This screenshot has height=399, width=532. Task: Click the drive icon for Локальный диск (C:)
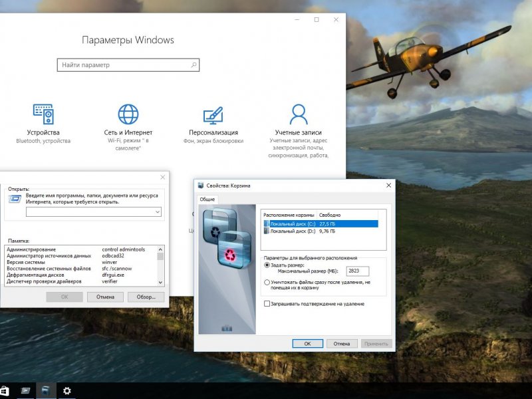(267, 224)
